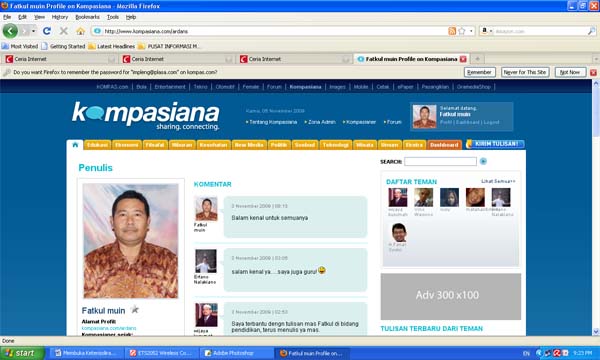Open the search engine selector dropdown
The width and height of the screenshot is (600, 360).
point(487,31)
